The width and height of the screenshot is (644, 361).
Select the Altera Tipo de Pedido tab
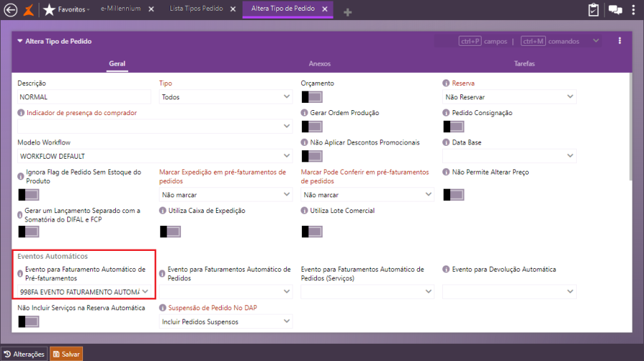click(x=283, y=9)
